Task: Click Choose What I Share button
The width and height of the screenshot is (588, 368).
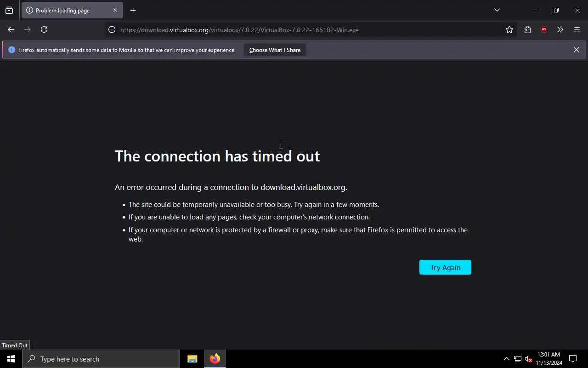Action: click(275, 50)
